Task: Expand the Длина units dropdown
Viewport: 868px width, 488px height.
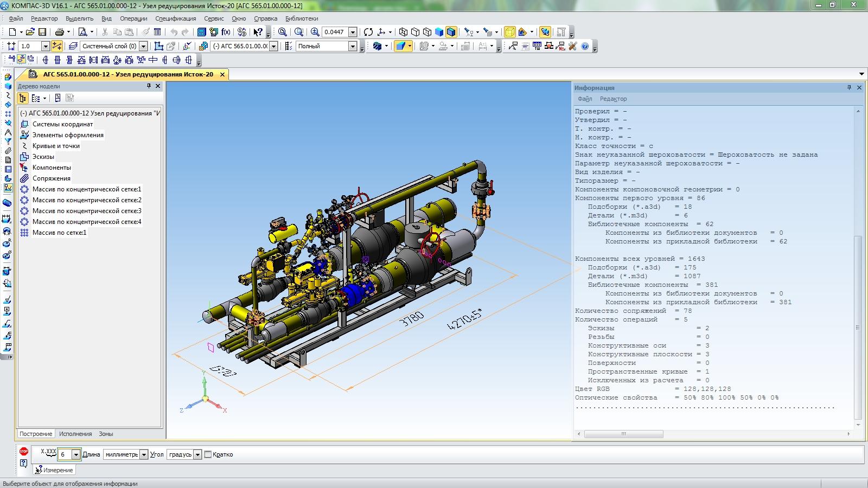Action: point(144,454)
